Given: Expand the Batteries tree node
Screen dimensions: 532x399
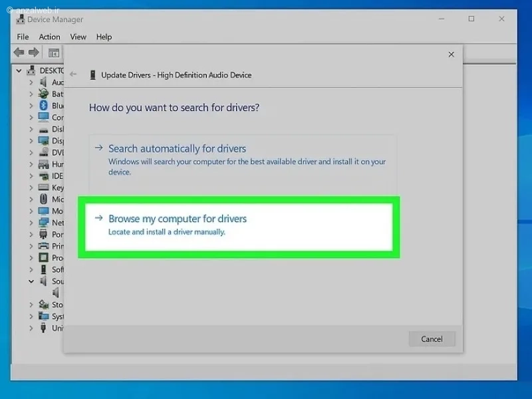Looking at the screenshot, I should (x=31, y=94).
